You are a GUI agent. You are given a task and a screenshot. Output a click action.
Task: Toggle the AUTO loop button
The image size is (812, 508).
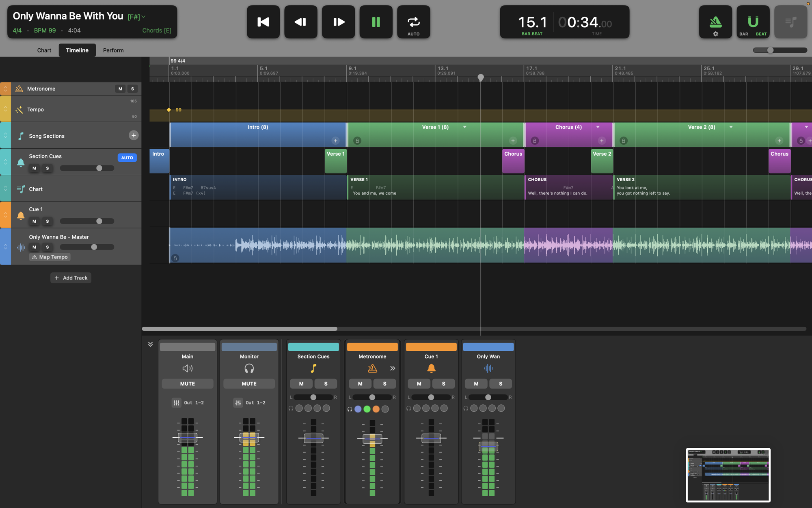tap(413, 22)
